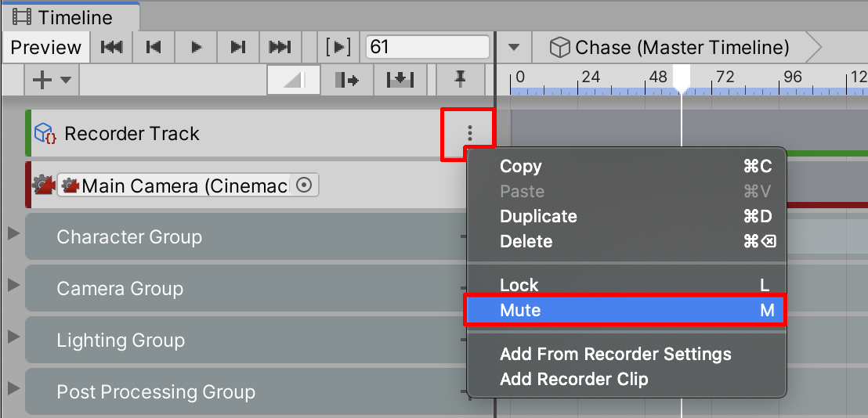Choose Lock from context menu
Viewport: 868px width, 418px height.
(x=626, y=285)
